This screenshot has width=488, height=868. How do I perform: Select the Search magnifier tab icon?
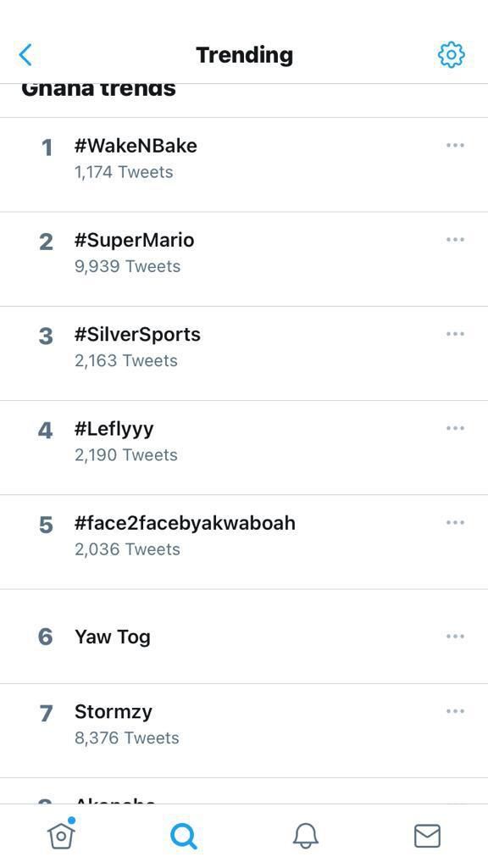point(184,835)
